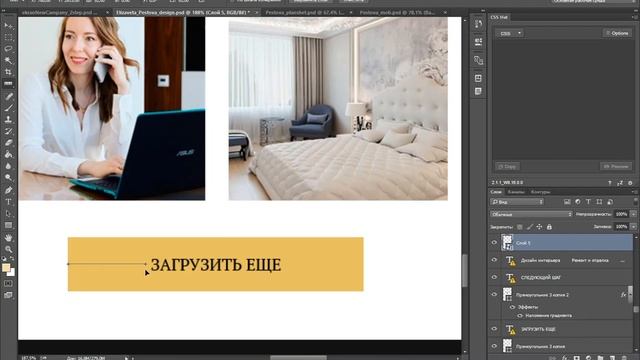This screenshot has height=360, width=640.
Task: Toggle Quick Mask mode icon
Action: tap(8, 283)
